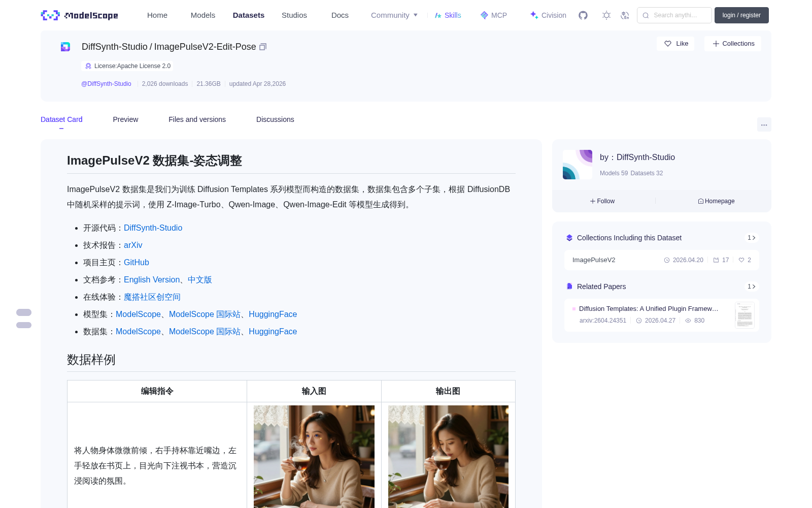This screenshot has width=812, height=508.
Task: Open HuggingFace link in 模型集 row
Action: (x=273, y=314)
